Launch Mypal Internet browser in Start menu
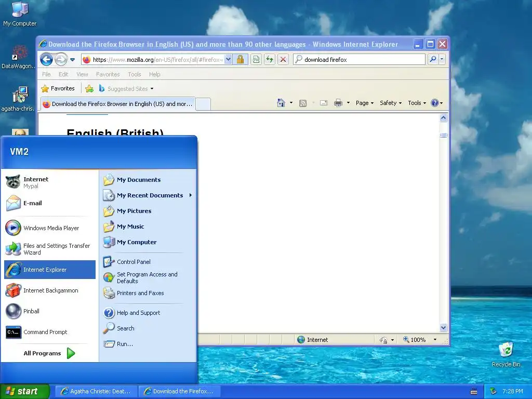Screen dimensions: 532x399 [49, 182]
